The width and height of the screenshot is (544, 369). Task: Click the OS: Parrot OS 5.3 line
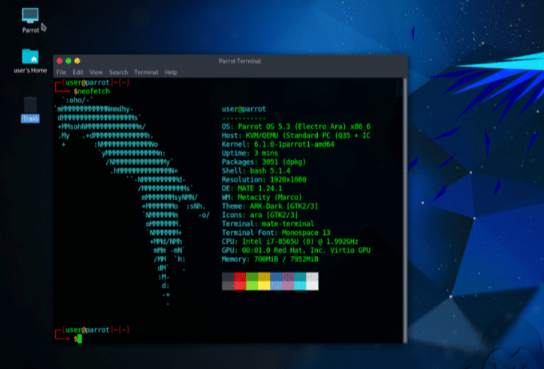click(x=296, y=127)
